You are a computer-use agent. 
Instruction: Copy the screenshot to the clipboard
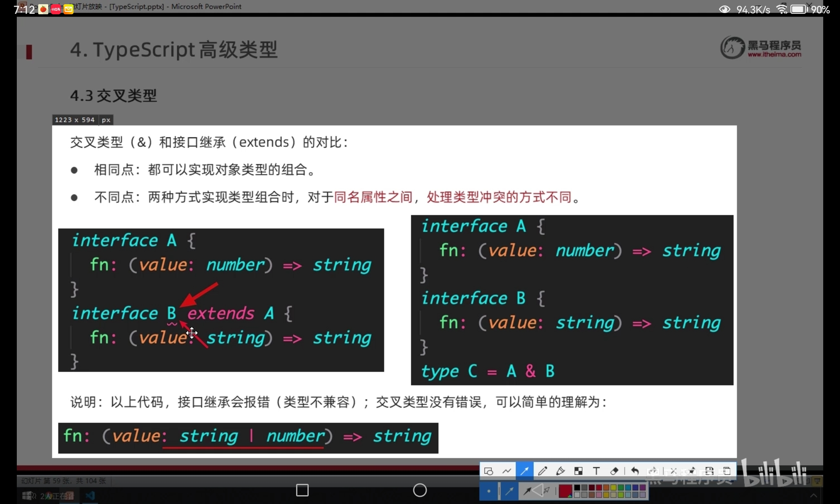tap(727, 471)
